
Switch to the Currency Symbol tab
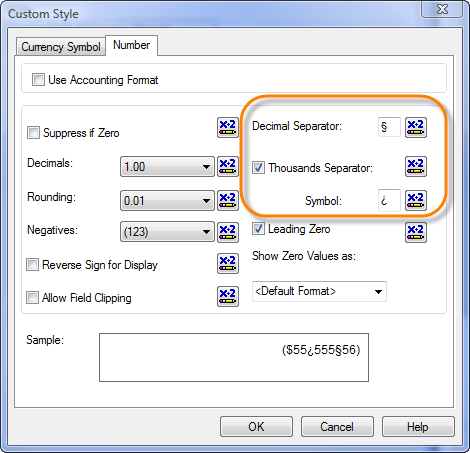61,46
